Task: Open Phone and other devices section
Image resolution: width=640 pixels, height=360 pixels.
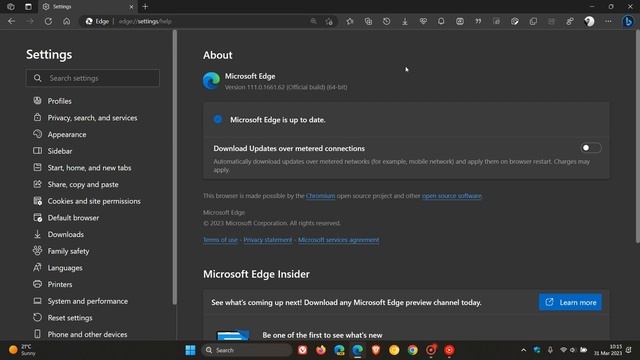Action: 80,334
